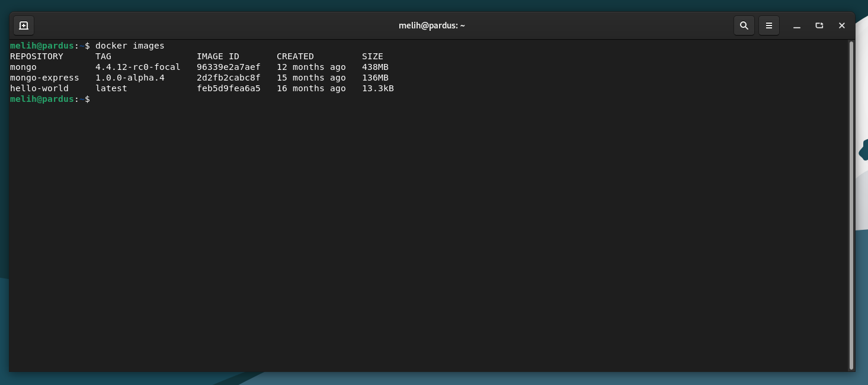Image resolution: width=868 pixels, height=385 pixels.
Task: Close the terminal window
Action: [842, 25]
